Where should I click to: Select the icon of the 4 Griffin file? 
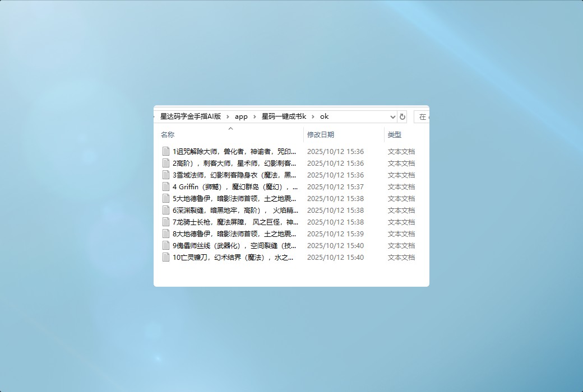click(166, 186)
